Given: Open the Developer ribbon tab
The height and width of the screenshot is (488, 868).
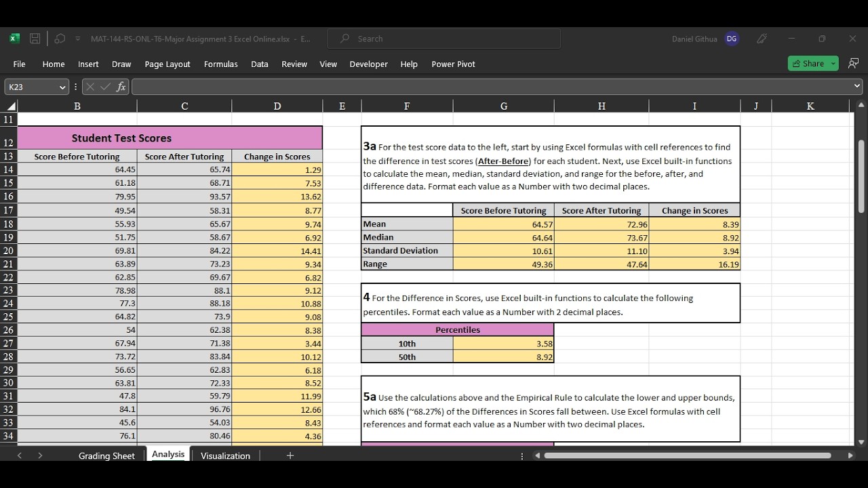Looking at the screenshot, I should (369, 64).
